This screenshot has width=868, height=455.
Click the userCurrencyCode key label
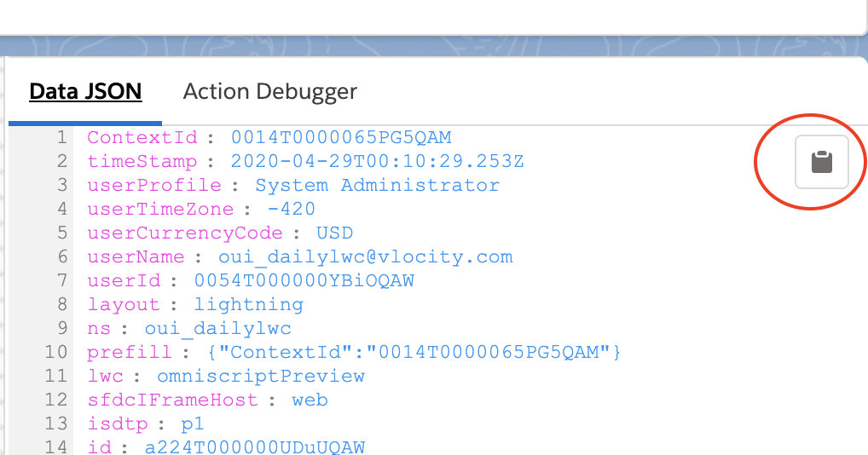click(185, 233)
